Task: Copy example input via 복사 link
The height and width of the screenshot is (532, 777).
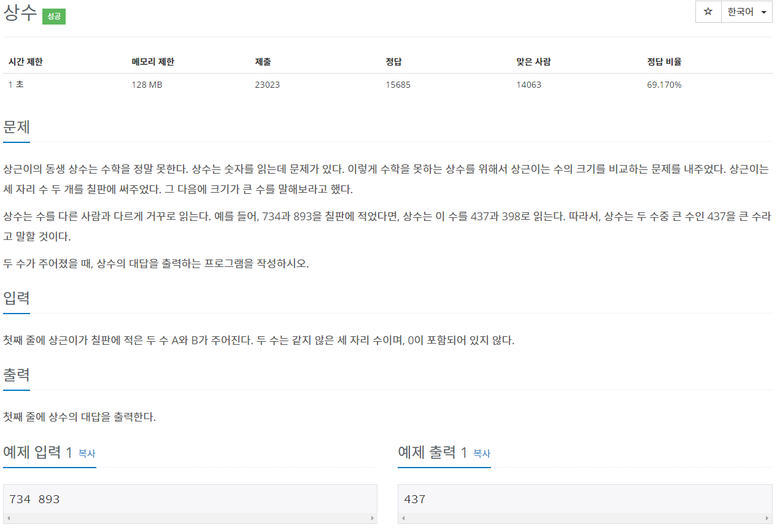Action: click(87, 453)
